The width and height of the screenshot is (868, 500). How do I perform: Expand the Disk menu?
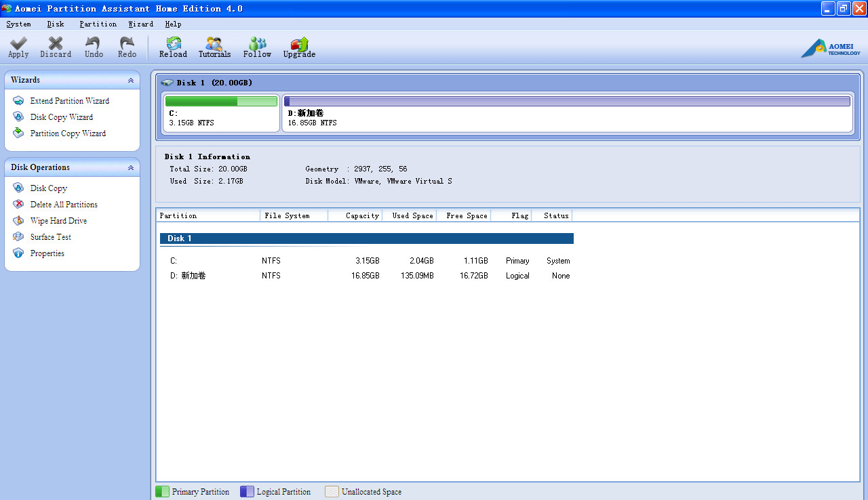56,24
